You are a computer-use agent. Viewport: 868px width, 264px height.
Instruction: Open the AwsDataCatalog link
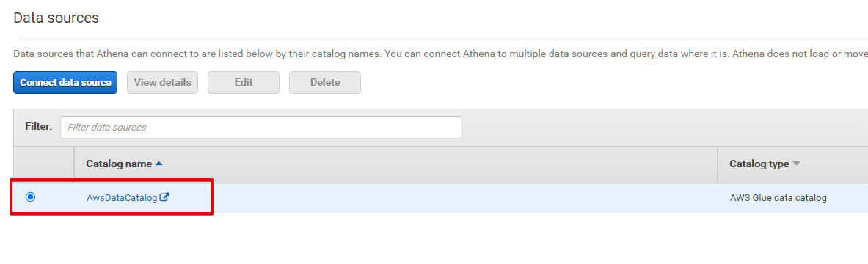122,197
